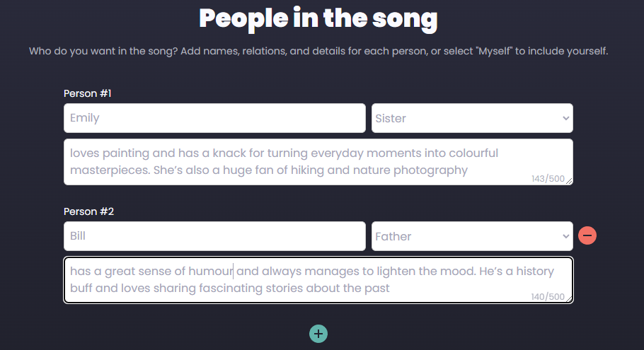Click the chevron arrow on the Father selector
This screenshot has height=350, width=644.
point(565,236)
